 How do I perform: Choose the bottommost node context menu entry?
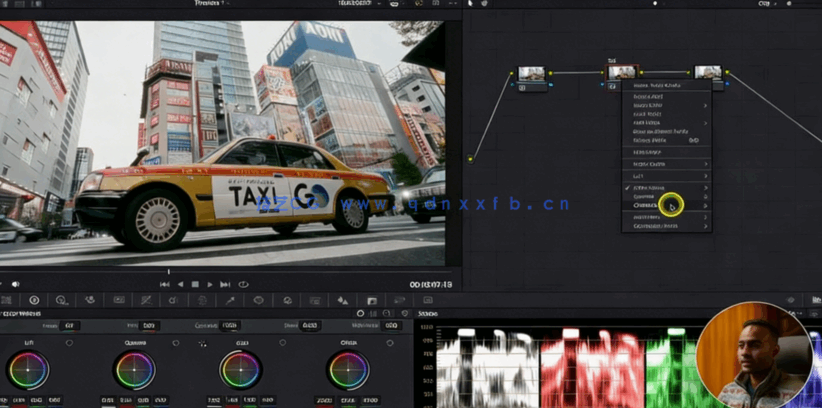(x=666, y=226)
